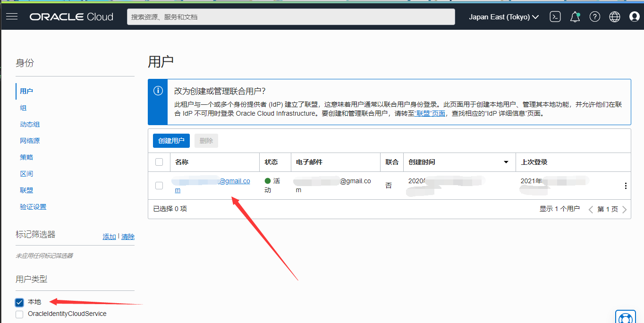Open the help question mark icon

point(594,16)
